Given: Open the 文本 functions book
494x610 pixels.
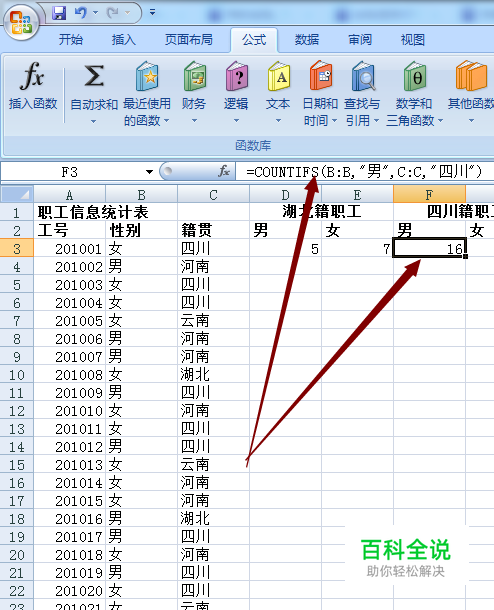Looking at the screenshot, I should click(x=279, y=76).
